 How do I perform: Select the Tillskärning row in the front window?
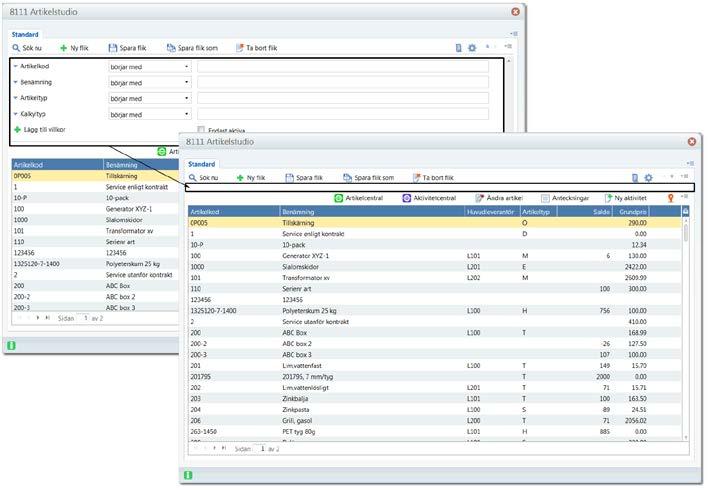[x=435, y=223]
